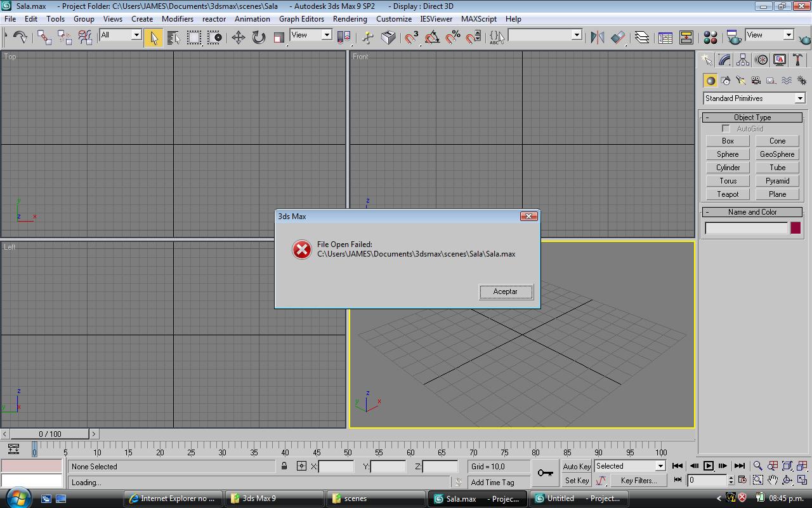Open the Curve Editor
812x508 pixels.
(x=665, y=37)
